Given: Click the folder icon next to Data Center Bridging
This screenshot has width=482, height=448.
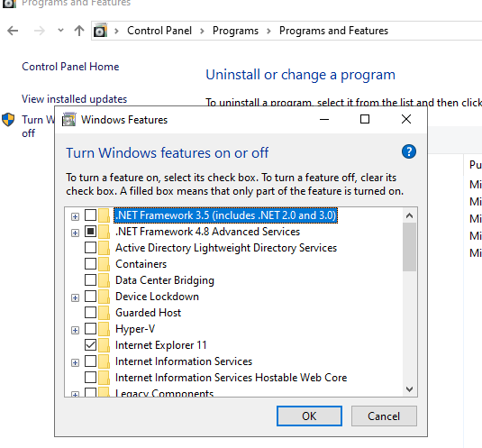Looking at the screenshot, I should tap(104, 280).
